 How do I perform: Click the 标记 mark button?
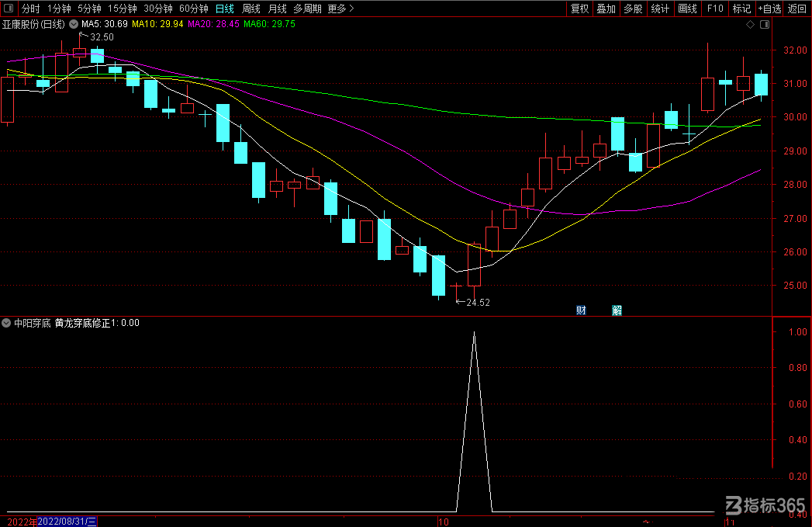tap(741, 9)
